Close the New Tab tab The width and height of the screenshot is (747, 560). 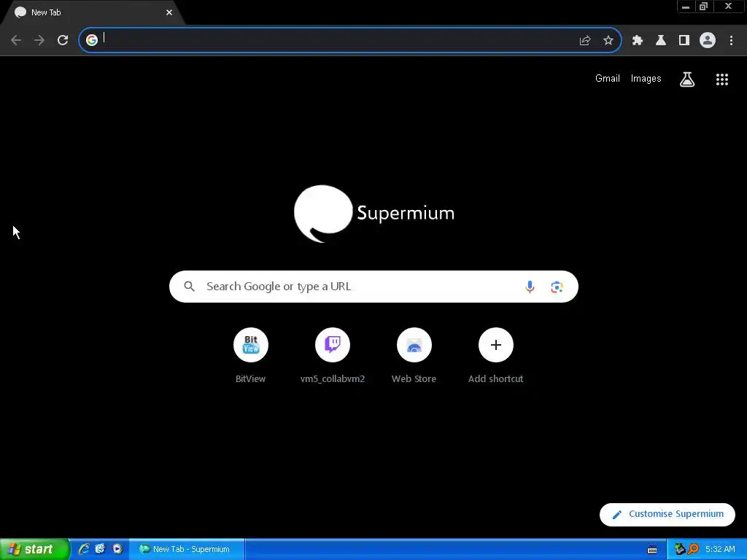coord(169,12)
